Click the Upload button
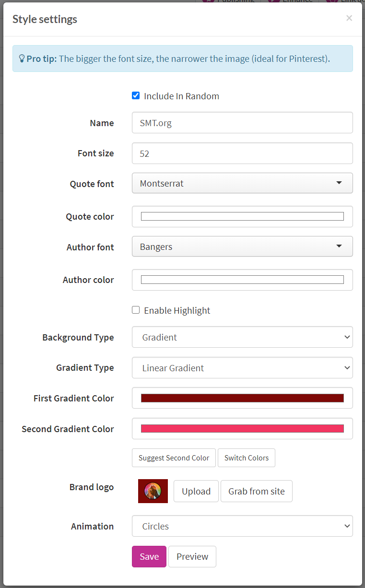The image size is (365, 588). pos(196,491)
